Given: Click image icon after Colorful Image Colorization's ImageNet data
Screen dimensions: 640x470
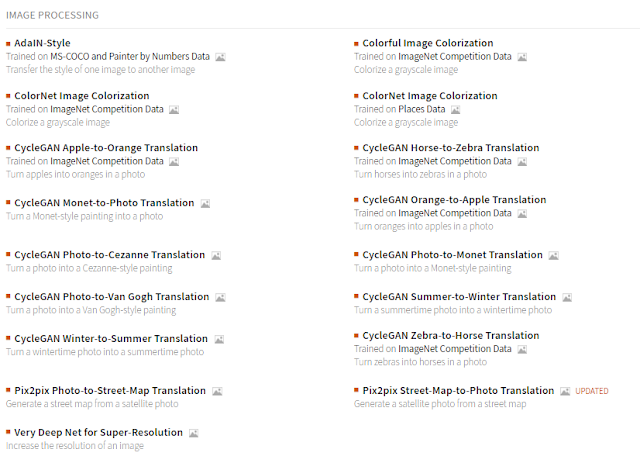Looking at the screenshot, I should tap(522, 57).
